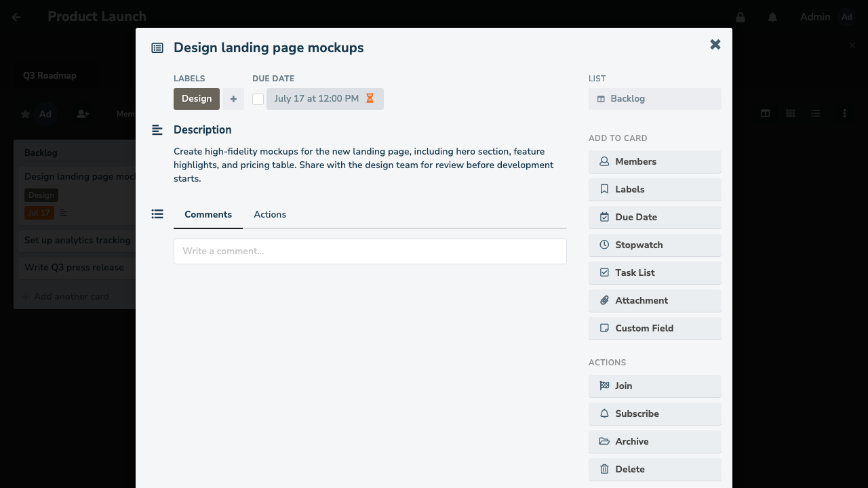Open the Backlog list selector

pos(654,99)
